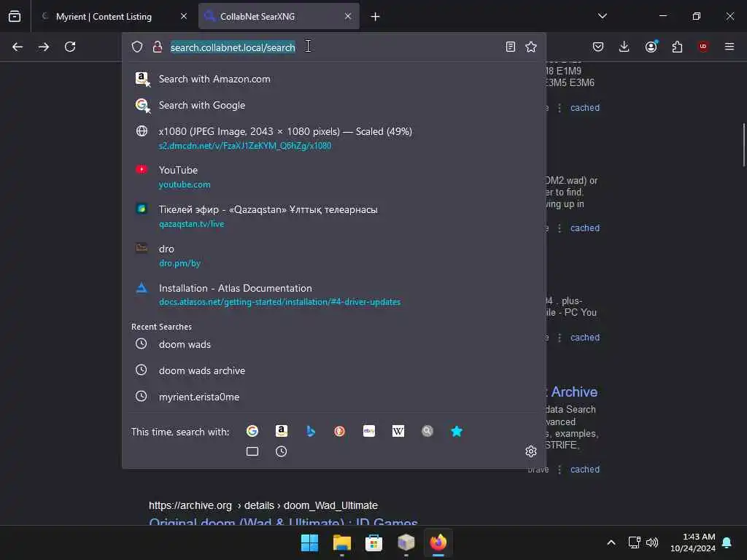747x560 pixels.
Task: Open a new tab
Action: (x=375, y=17)
